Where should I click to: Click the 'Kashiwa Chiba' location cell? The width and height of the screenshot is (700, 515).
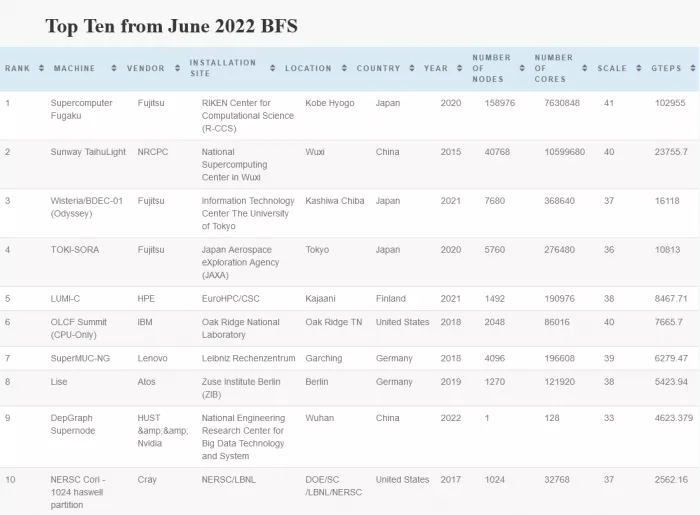pyautogui.click(x=335, y=201)
